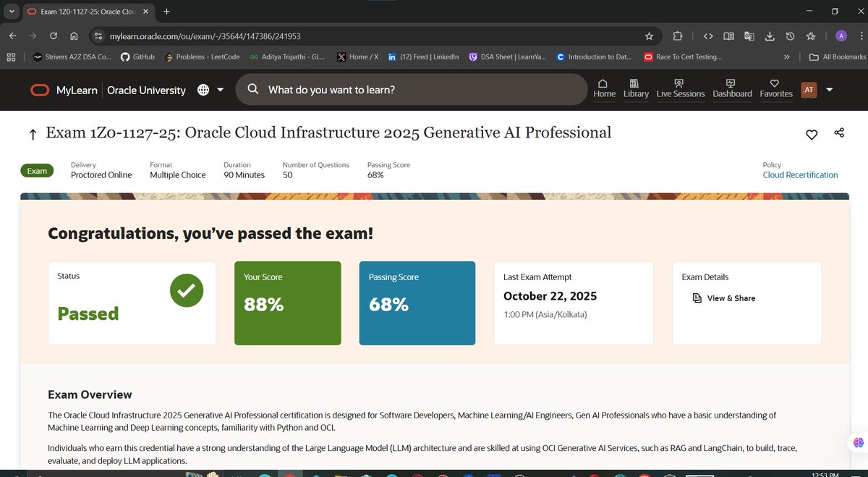Open the Strivers A2Z DSA bookmark
The width and height of the screenshot is (868, 477).
pyautogui.click(x=72, y=57)
